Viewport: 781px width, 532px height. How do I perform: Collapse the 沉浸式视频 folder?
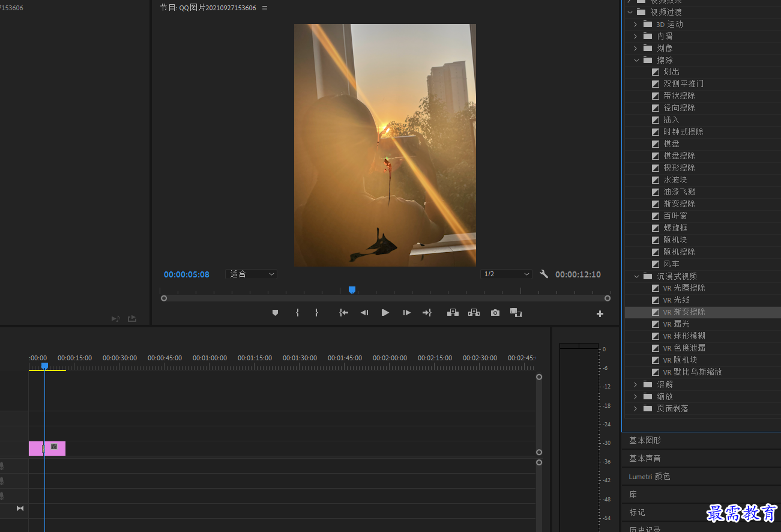636,276
